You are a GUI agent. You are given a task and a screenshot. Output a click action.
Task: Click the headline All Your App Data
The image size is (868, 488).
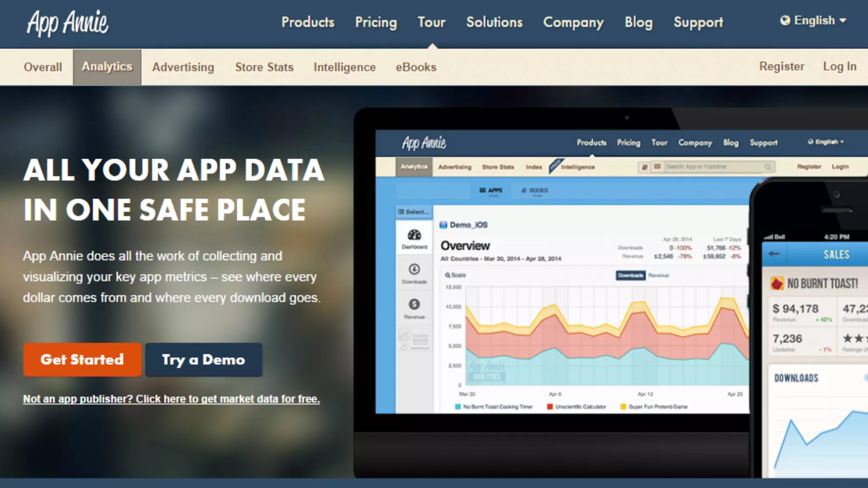point(174,190)
